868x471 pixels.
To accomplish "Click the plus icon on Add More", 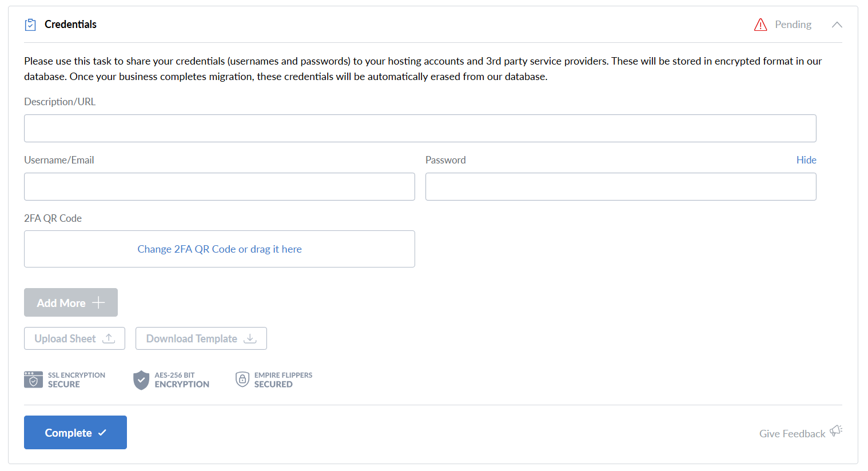I will point(99,302).
